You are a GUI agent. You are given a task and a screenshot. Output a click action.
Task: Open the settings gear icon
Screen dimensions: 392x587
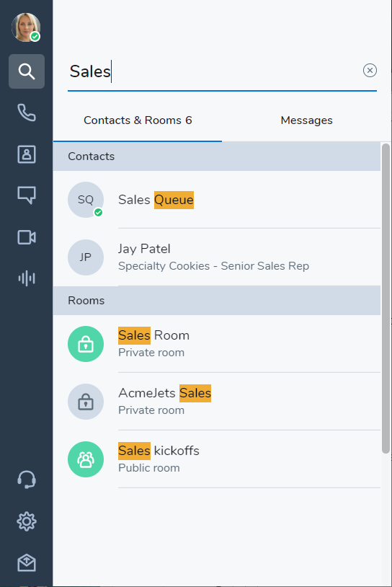click(x=27, y=521)
